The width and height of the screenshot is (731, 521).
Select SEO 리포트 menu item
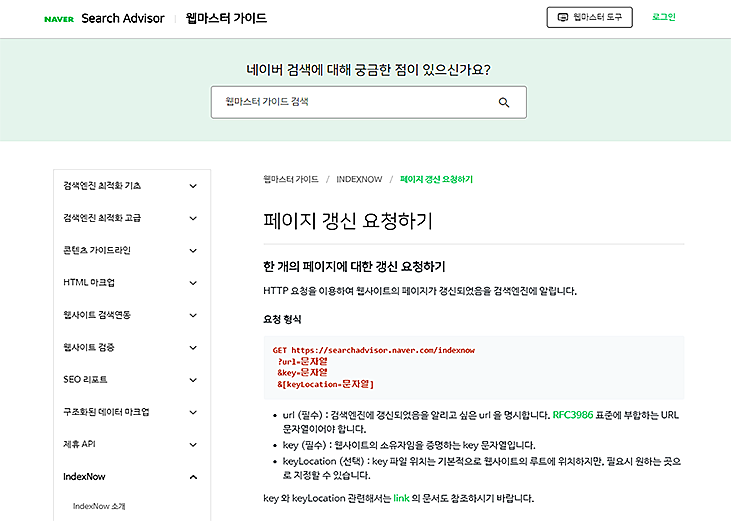point(85,379)
